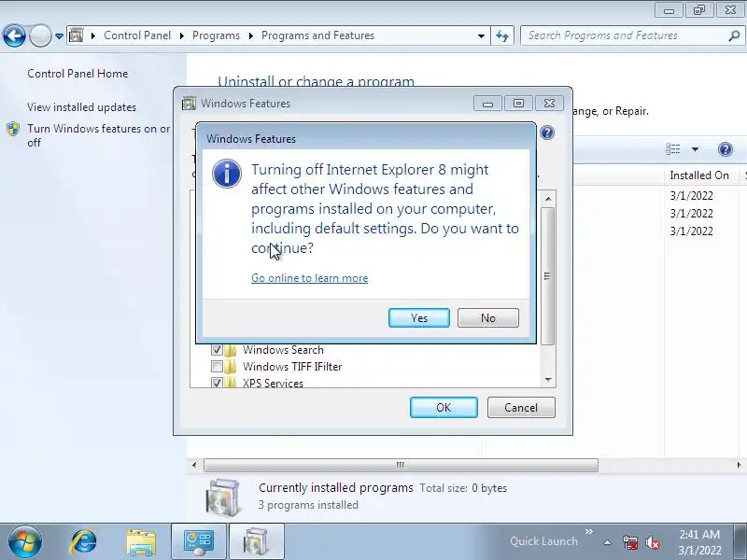Click the shield icon beside Turn Windows features
Screen dimensions: 747x560
click(x=13, y=129)
